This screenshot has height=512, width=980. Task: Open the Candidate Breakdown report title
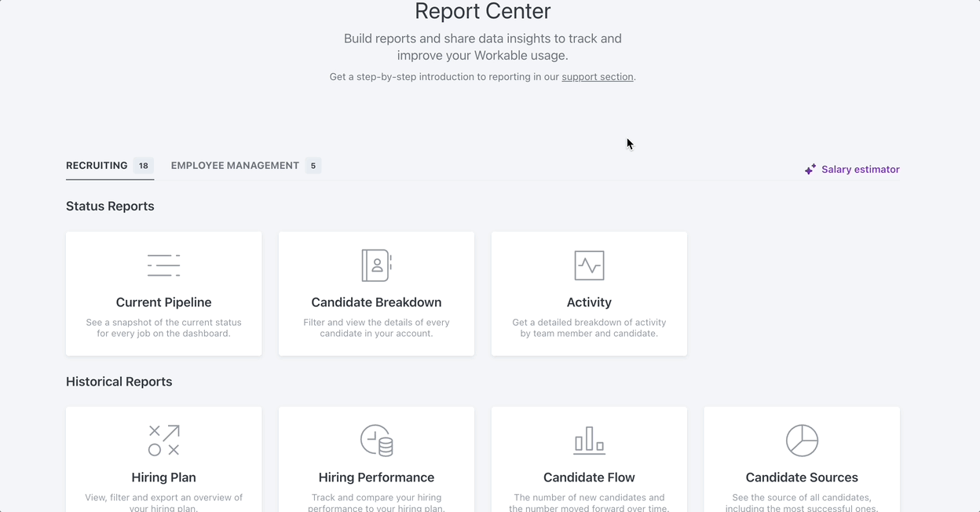click(x=376, y=302)
